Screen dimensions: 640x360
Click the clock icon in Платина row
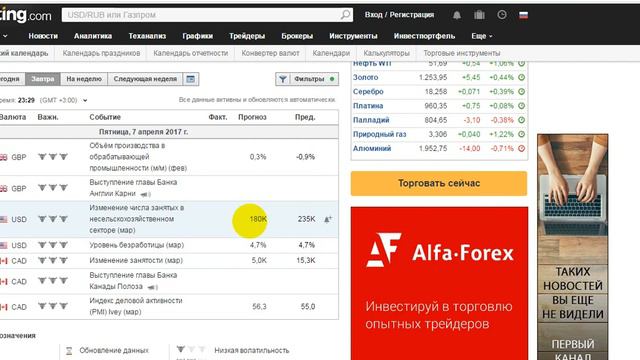pos(521,106)
